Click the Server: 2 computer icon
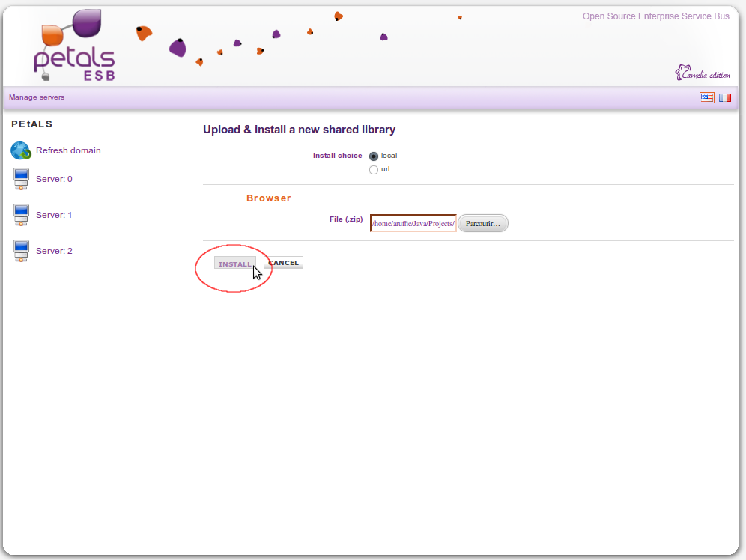Image resolution: width=746 pixels, height=560 pixels. pyautogui.click(x=21, y=252)
